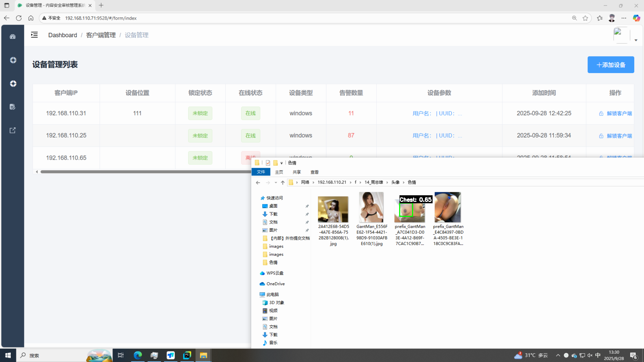Select the OneDrive item in navigation pane
The width and height of the screenshot is (644, 362).
tap(275, 284)
